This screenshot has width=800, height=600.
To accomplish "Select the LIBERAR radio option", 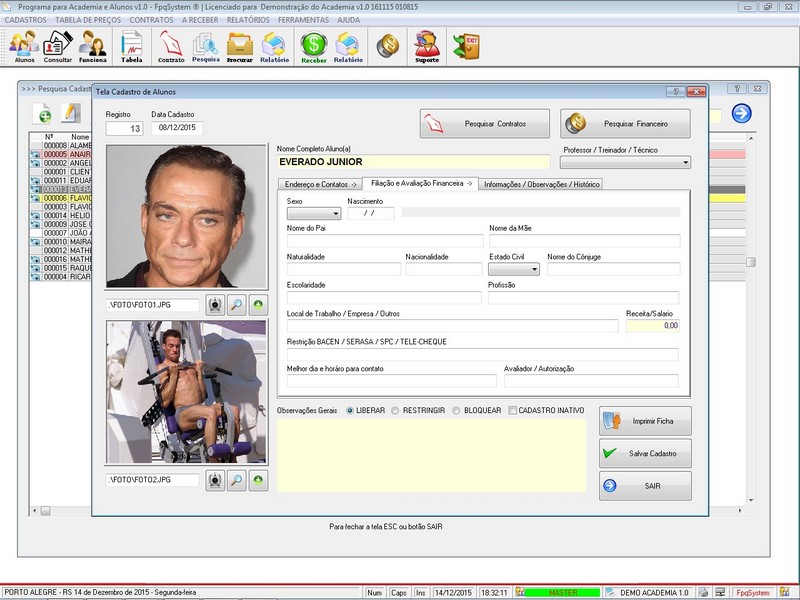I will (x=350, y=411).
